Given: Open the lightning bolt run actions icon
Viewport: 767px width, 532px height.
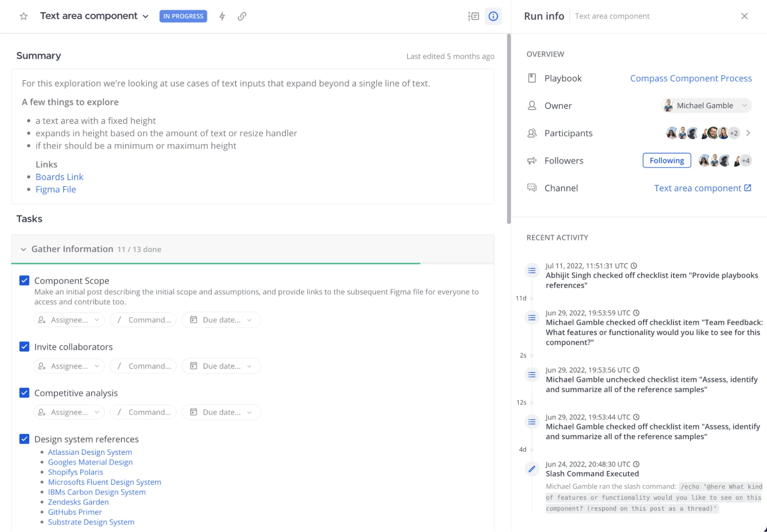Looking at the screenshot, I should tap(222, 16).
